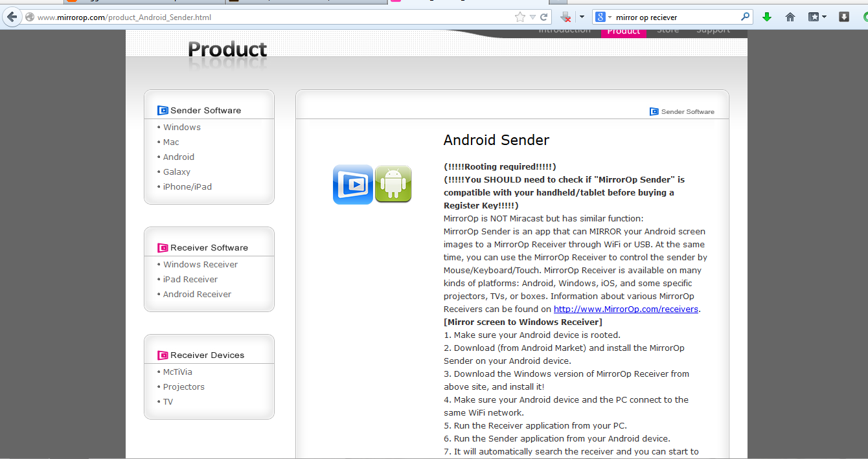Open the dropdown beside the red X download icon
The width and height of the screenshot is (868, 459).
[582, 17]
